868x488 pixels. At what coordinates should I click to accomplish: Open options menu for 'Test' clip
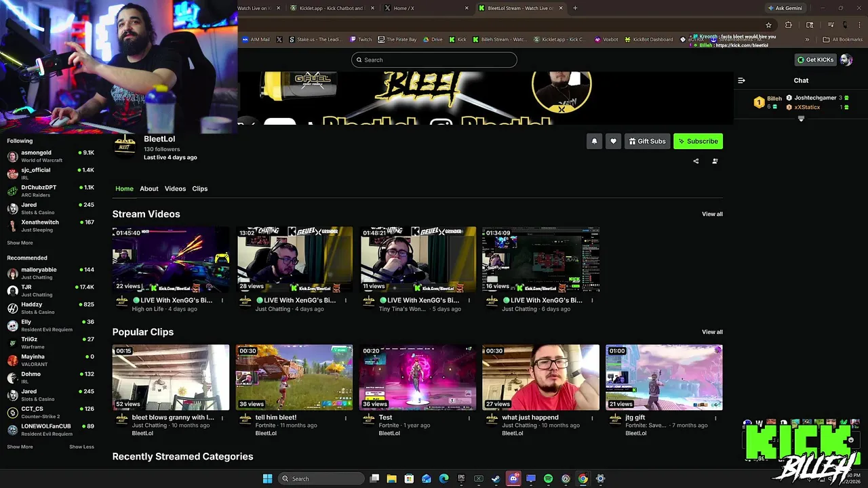coord(469,418)
